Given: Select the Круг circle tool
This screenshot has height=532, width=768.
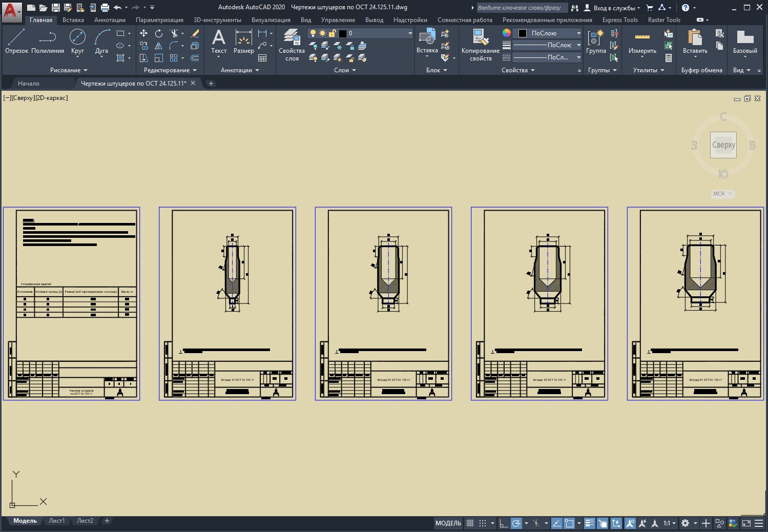Looking at the screenshot, I should [77, 41].
